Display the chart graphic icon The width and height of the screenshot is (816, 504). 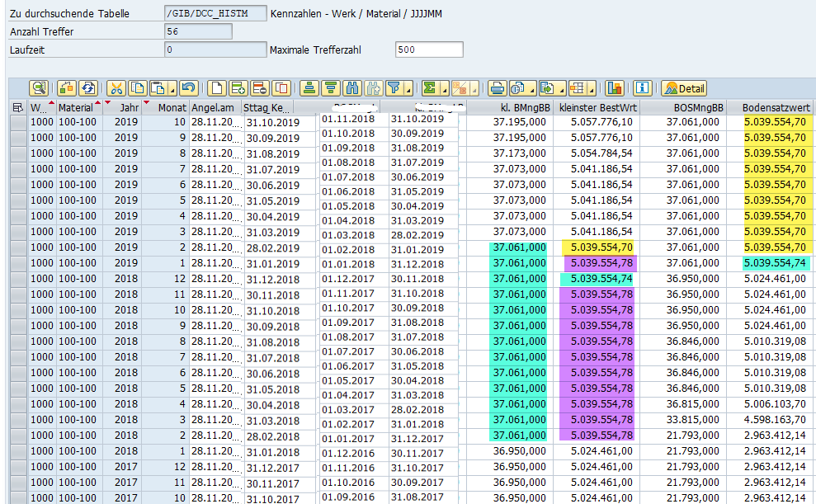[615, 88]
